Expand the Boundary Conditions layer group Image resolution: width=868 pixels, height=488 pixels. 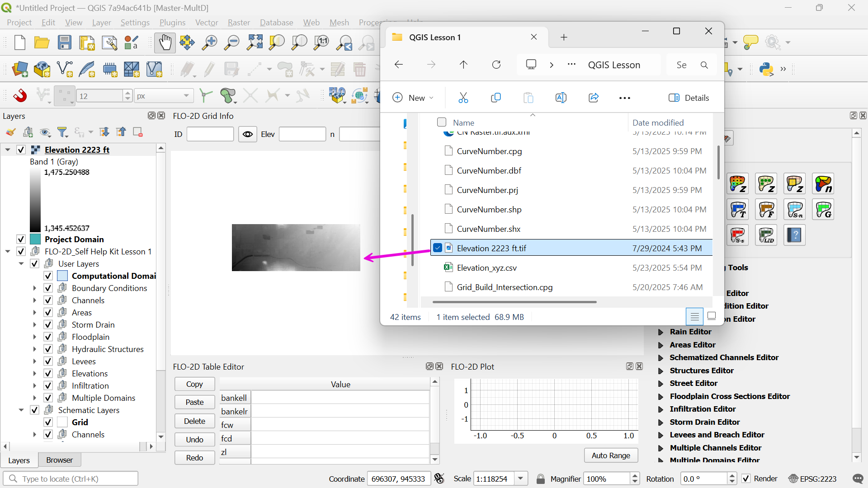(x=34, y=288)
